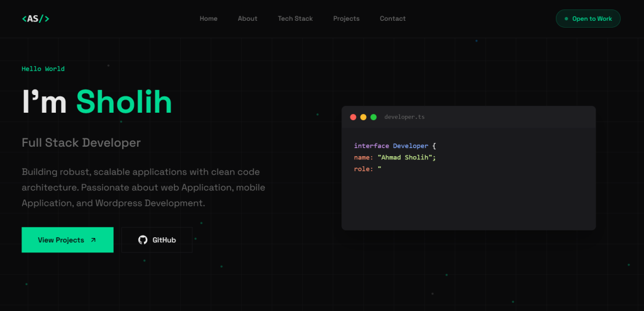Click the <AS/> site logo
644x311 pixels.
(x=35, y=19)
